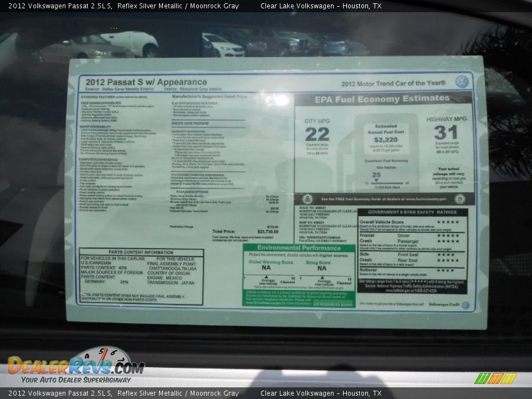Click the City MPG 22 figure
The width and height of the screenshot is (532, 399).
tap(317, 134)
